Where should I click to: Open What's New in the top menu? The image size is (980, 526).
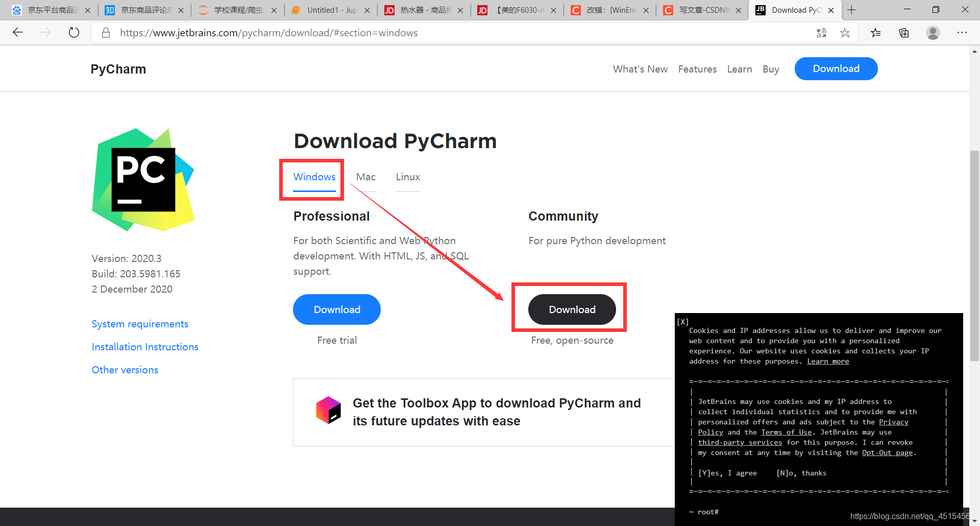pyautogui.click(x=640, y=69)
